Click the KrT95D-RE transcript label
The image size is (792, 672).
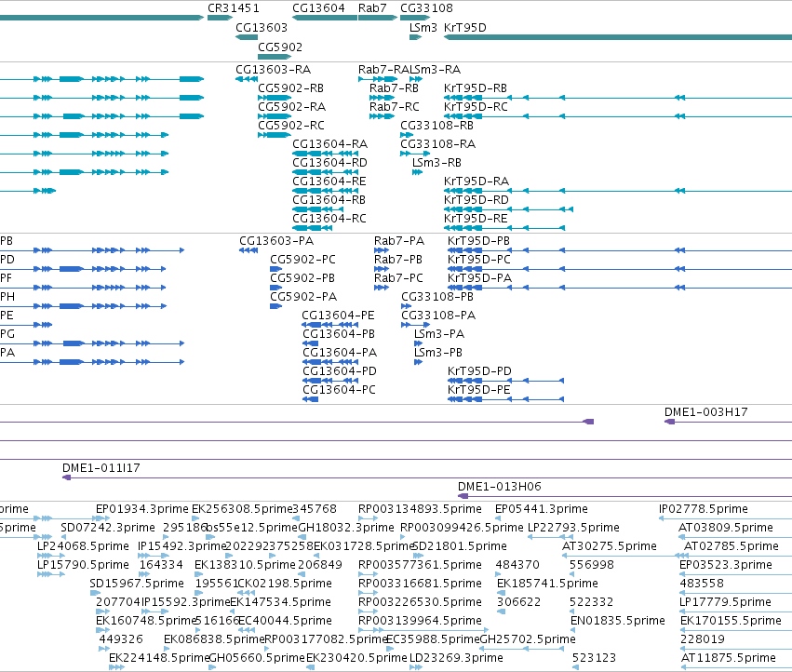[476, 219]
